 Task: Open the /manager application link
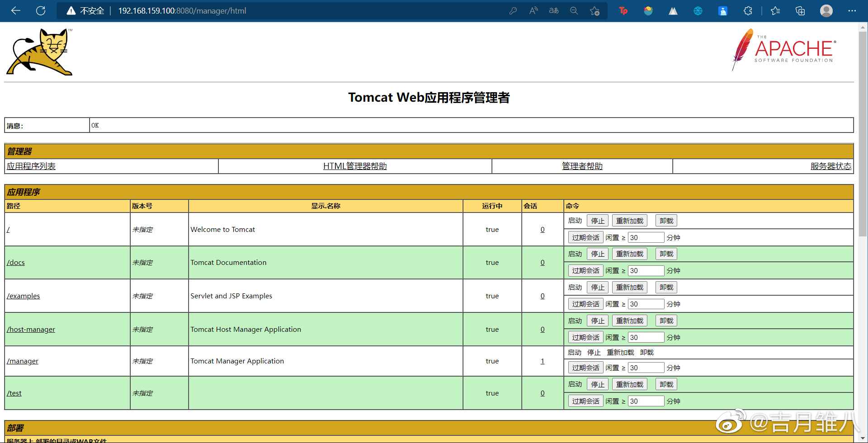23,361
